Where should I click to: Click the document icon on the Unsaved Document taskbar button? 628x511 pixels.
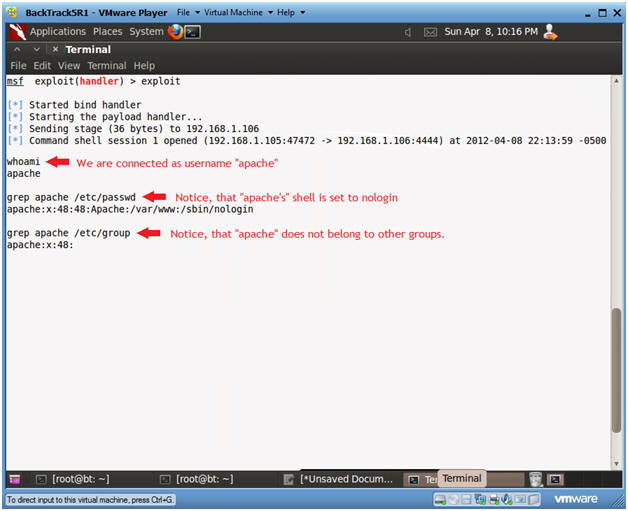288,479
